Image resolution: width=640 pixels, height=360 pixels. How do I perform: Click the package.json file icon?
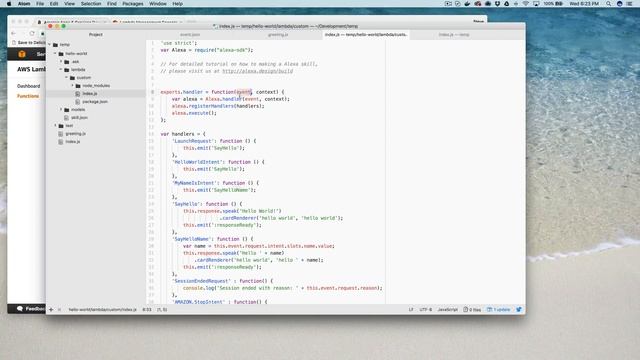(x=78, y=102)
